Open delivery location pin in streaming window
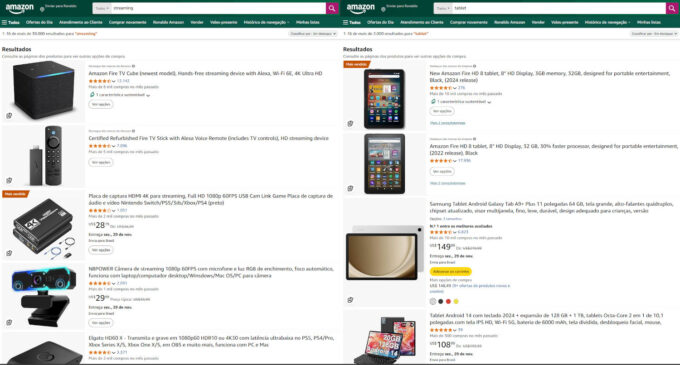The height and width of the screenshot is (365, 680). pyautogui.click(x=42, y=9)
